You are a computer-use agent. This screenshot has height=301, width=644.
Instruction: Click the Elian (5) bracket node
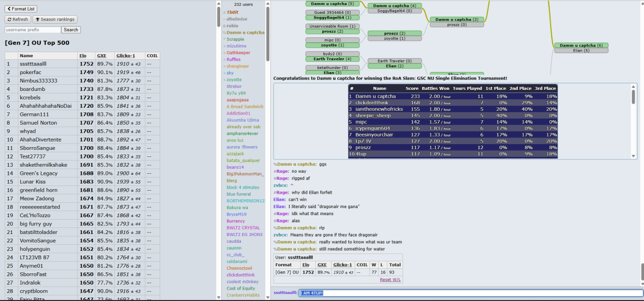581,51
